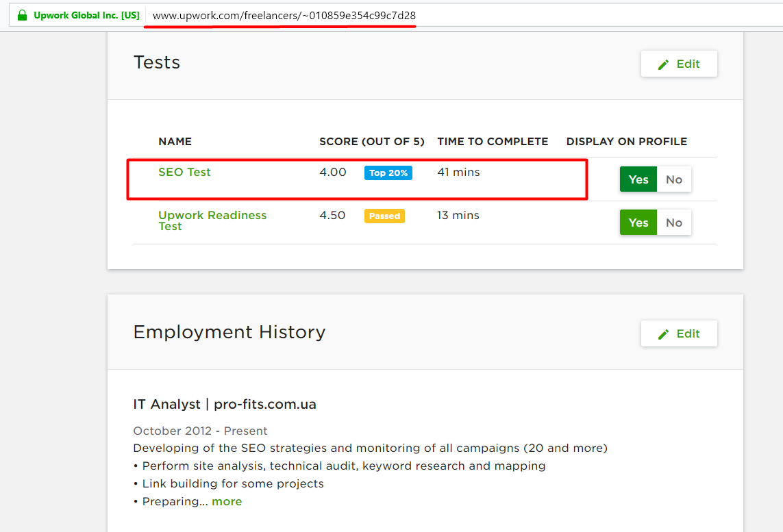Click the '13 mins' time value

[458, 215]
